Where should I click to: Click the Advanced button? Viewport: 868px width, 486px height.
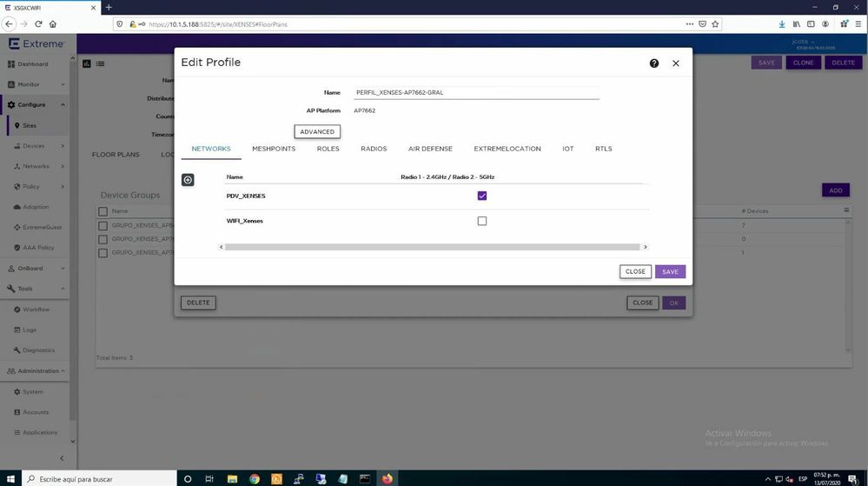point(317,132)
